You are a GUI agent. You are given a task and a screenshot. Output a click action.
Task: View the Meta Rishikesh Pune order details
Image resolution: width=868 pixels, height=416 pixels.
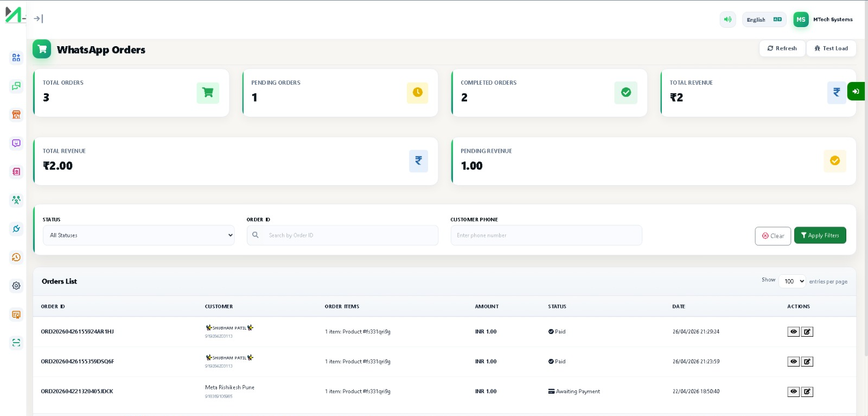(793, 392)
